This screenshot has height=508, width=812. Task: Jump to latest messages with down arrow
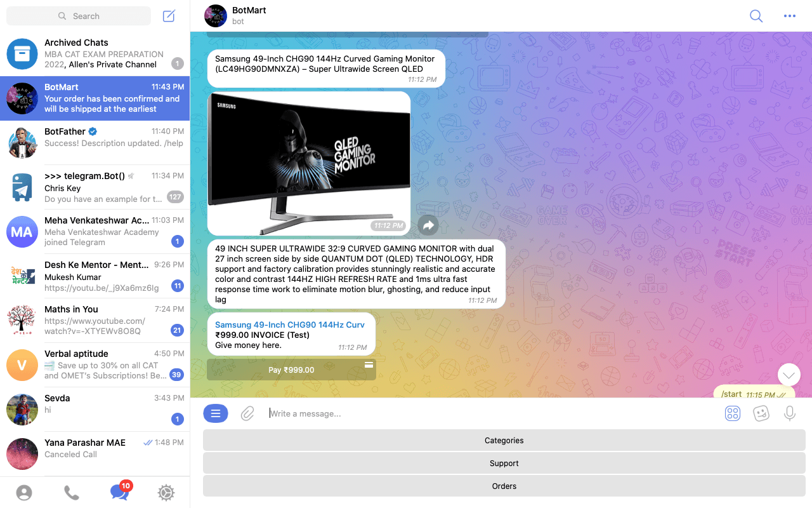tap(789, 375)
